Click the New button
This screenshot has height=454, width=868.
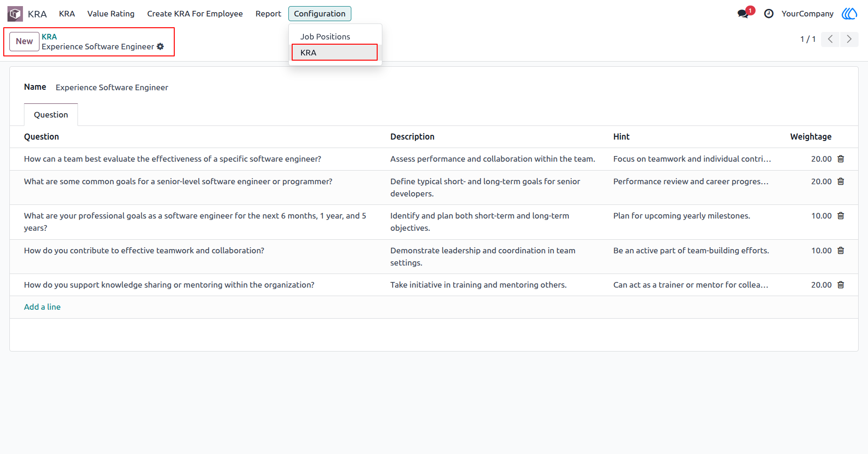tap(24, 41)
